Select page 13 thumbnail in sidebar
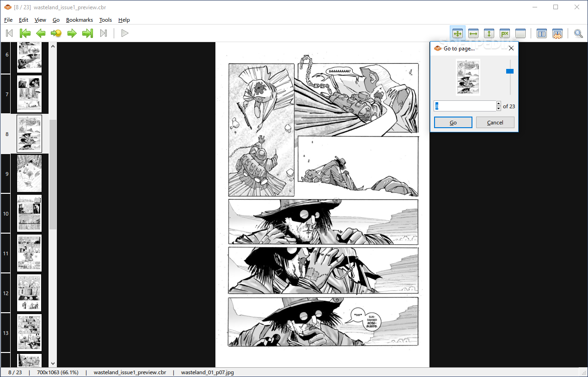 point(29,333)
